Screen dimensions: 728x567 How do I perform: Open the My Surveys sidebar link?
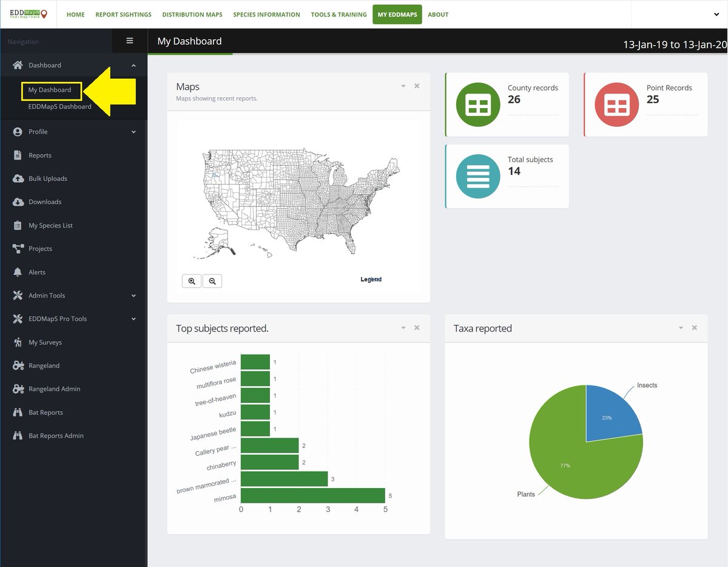pyautogui.click(x=45, y=342)
